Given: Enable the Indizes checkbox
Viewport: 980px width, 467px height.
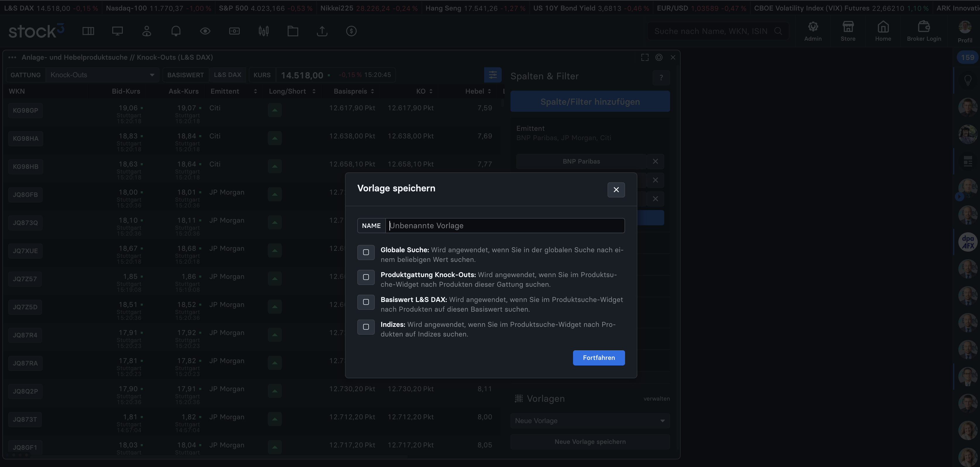Looking at the screenshot, I should click(365, 327).
